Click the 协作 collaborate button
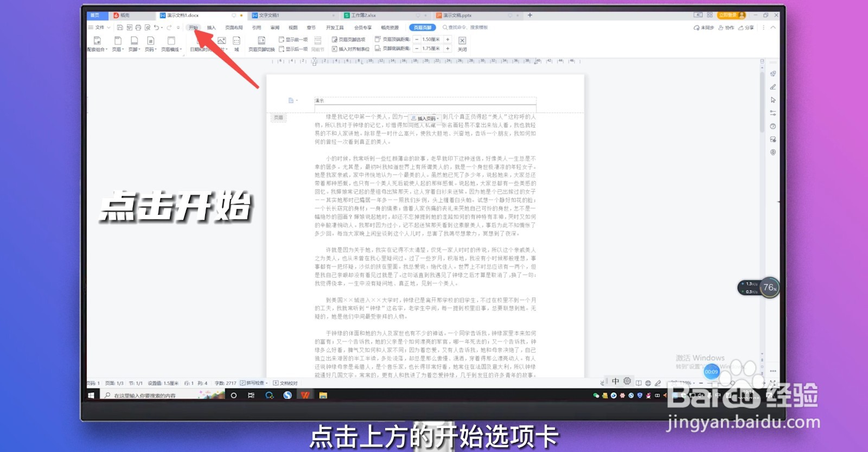Image resolution: width=868 pixels, height=452 pixels. pyautogui.click(x=726, y=28)
